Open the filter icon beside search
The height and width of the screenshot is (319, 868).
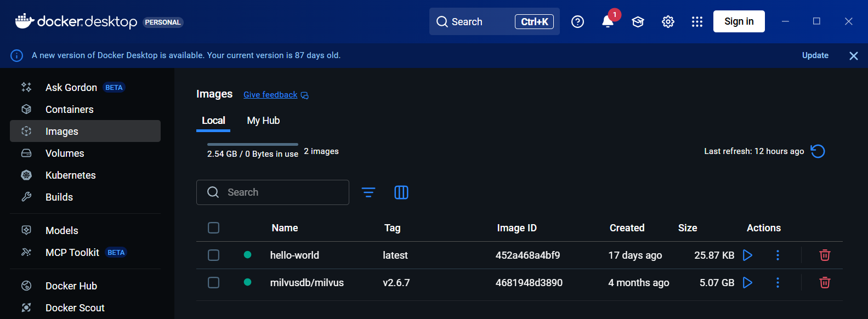tap(368, 192)
